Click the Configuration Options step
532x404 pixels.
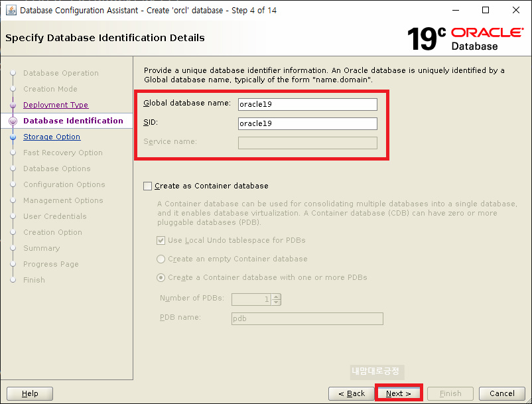pos(64,184)
